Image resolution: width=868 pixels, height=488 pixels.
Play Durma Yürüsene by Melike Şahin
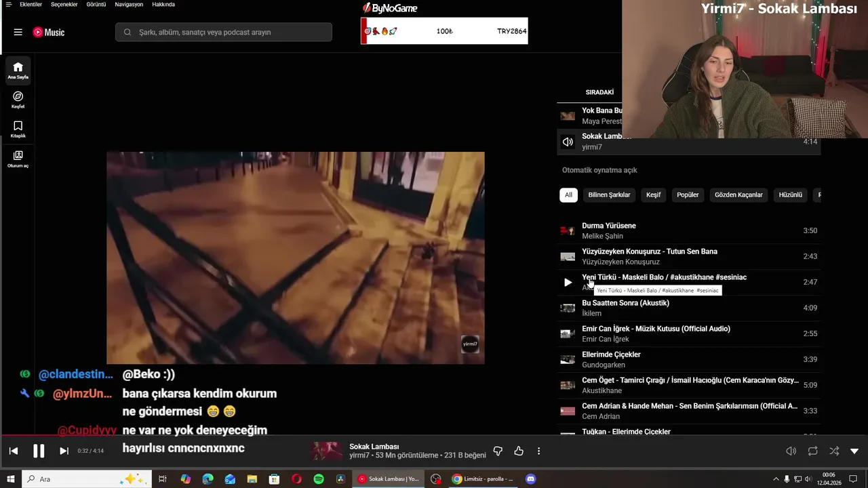click(x=688, y=230)
